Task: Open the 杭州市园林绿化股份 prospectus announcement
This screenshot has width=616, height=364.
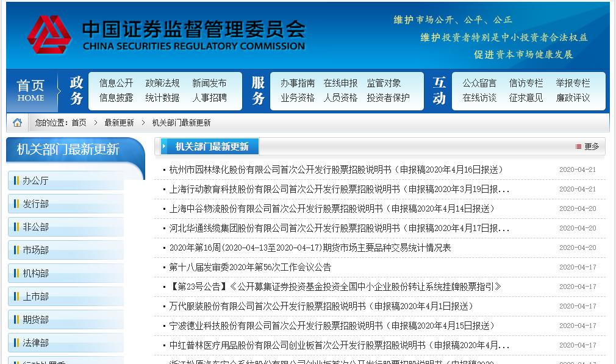Action: (x=335, y=170)
